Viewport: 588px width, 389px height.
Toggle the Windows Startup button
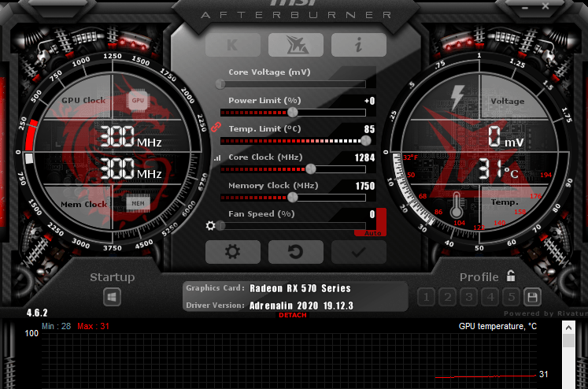point(112,298)
